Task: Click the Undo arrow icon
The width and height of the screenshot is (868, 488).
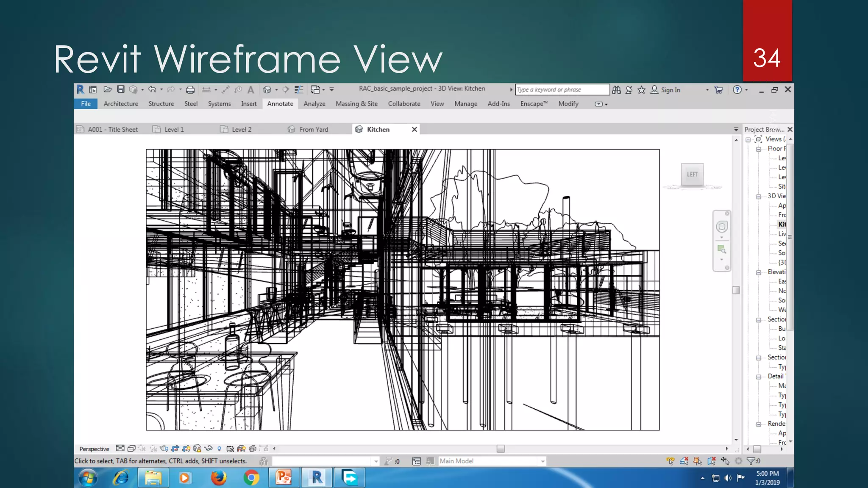Action: tap(152, 89)
